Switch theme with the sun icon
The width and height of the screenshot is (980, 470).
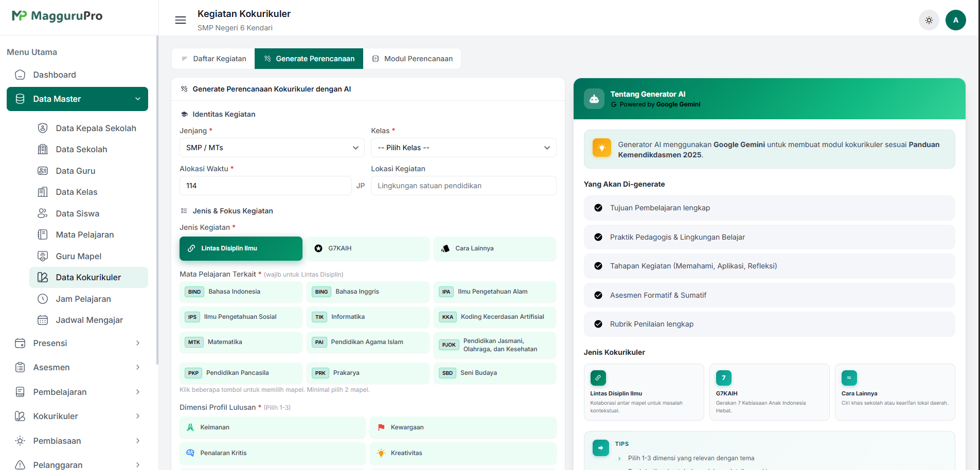point(929,20)
